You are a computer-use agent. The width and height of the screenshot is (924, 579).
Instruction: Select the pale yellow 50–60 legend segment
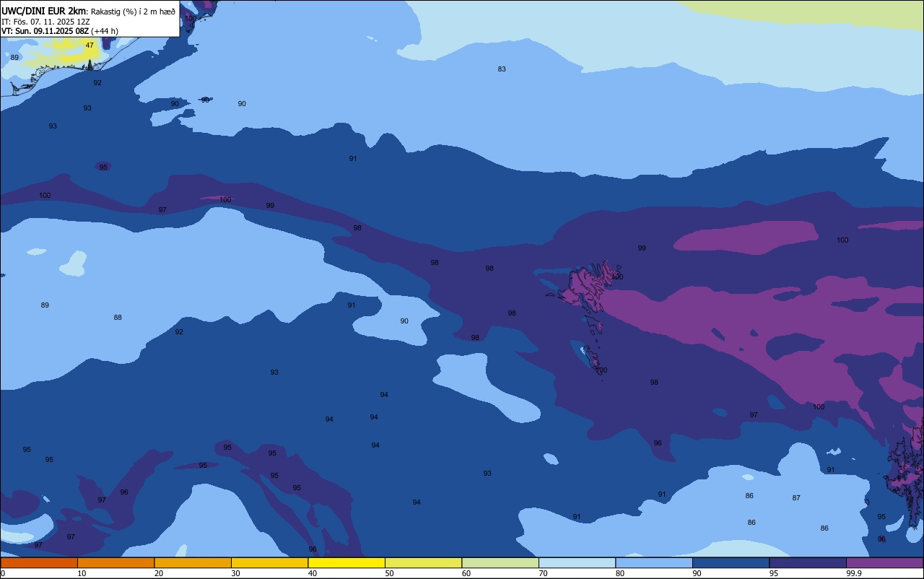423,562
